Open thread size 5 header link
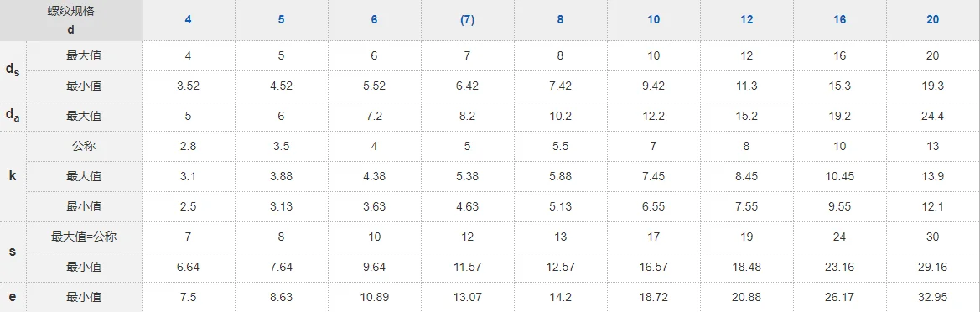The height and width of the screenshot is (312, 980). pos(281,20)
